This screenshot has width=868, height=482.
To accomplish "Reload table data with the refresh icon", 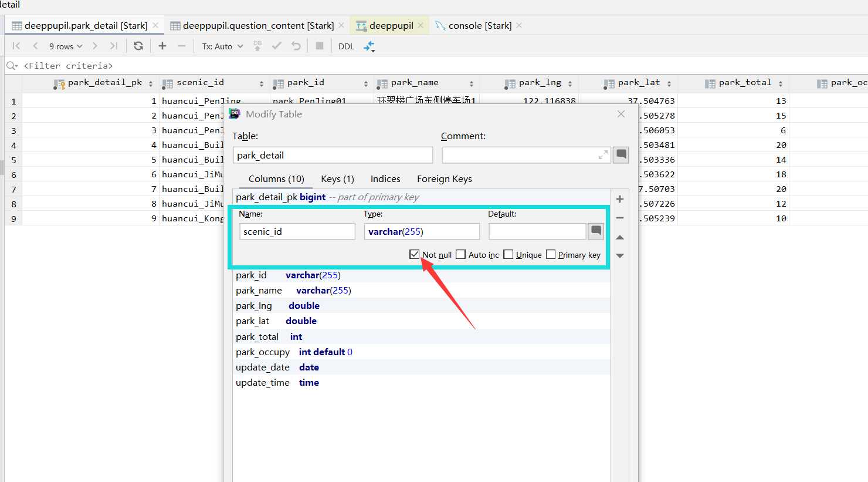I will (138, 46).
